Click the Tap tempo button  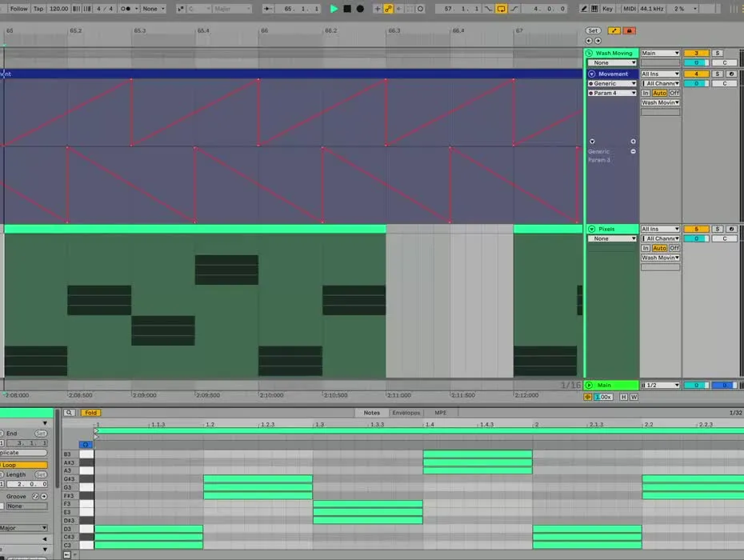(38, 9)
